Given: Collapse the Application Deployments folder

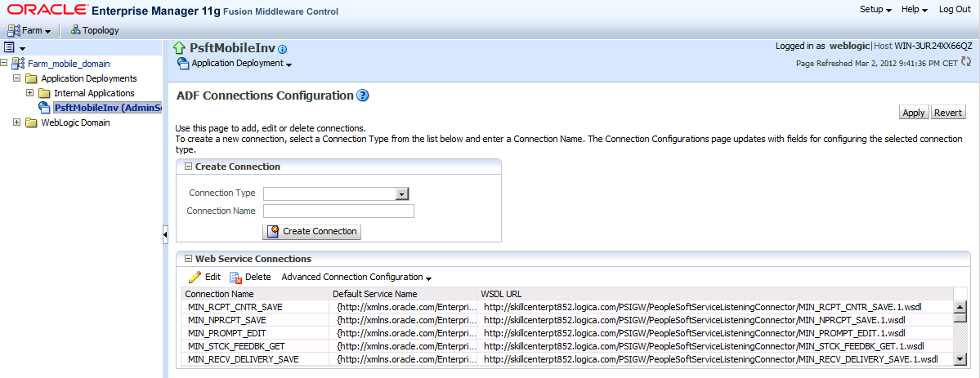Looking at the screenshot, I should [x=17, y=78].
